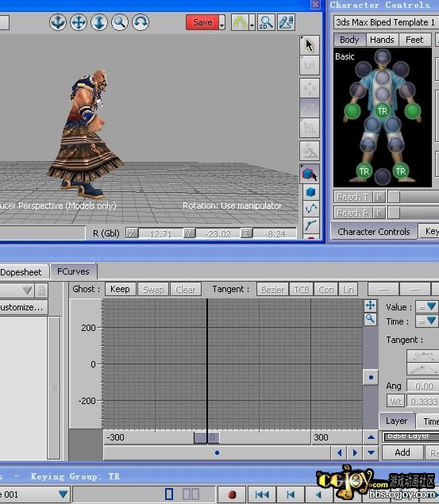
Task: Click the blue cube display icon
Action: coord(310,192)
